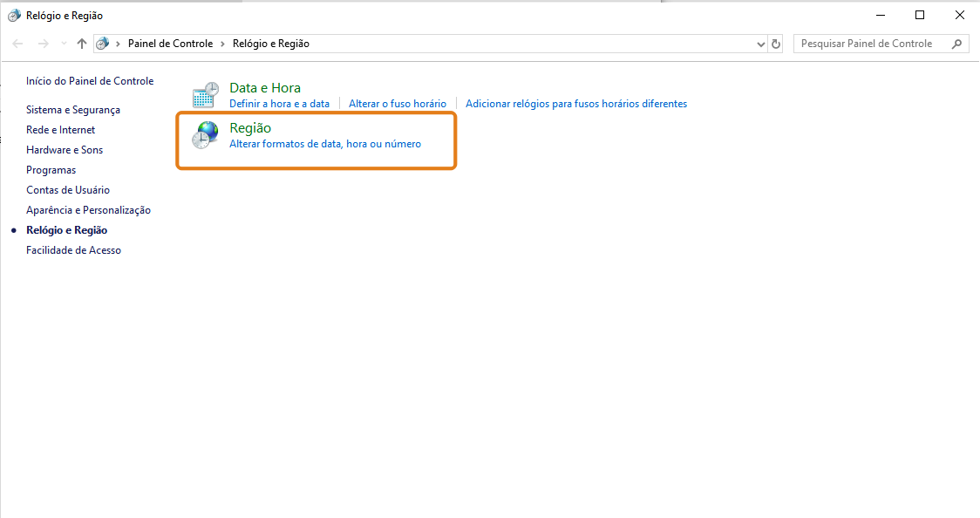Click the Região globe icon
The width and height of the screenshot is (980, 518).
[206, 135]
